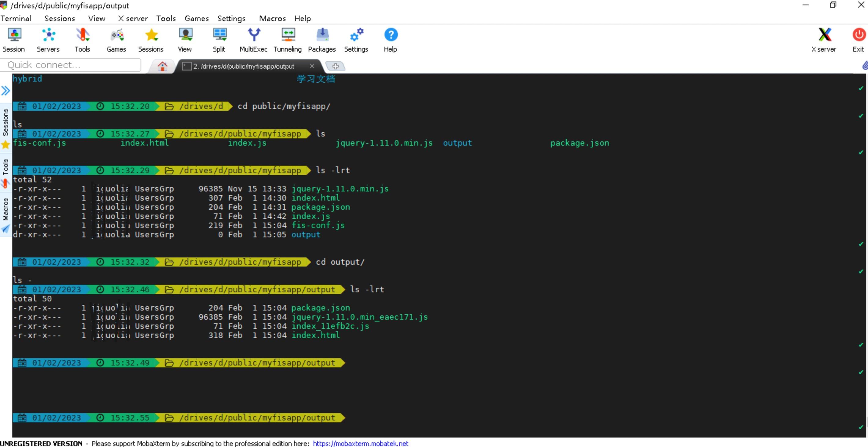
Task: Open a new tab with plus button
Action: [x=335, y=66]
